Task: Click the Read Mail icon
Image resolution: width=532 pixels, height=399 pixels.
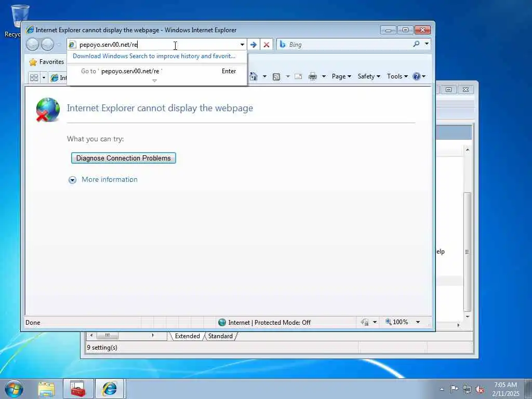Action: pyautogui.click(x=298, y=76)
